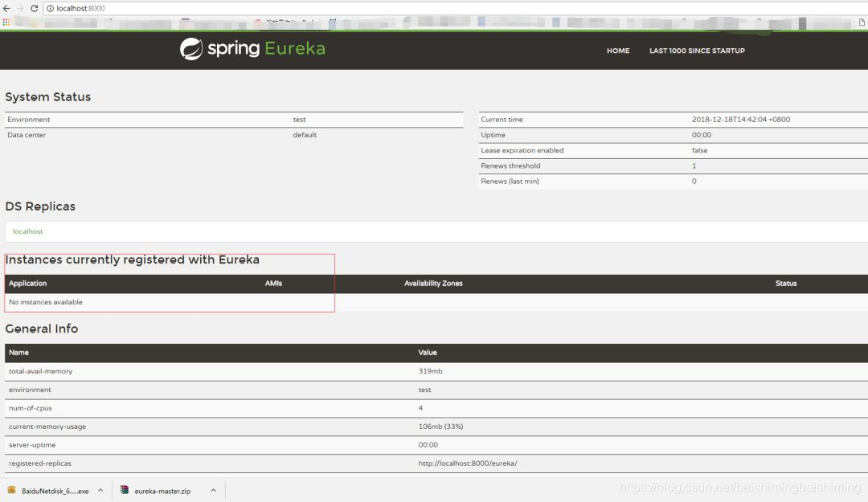Click the 'total-avail-memory' row name

40,371
